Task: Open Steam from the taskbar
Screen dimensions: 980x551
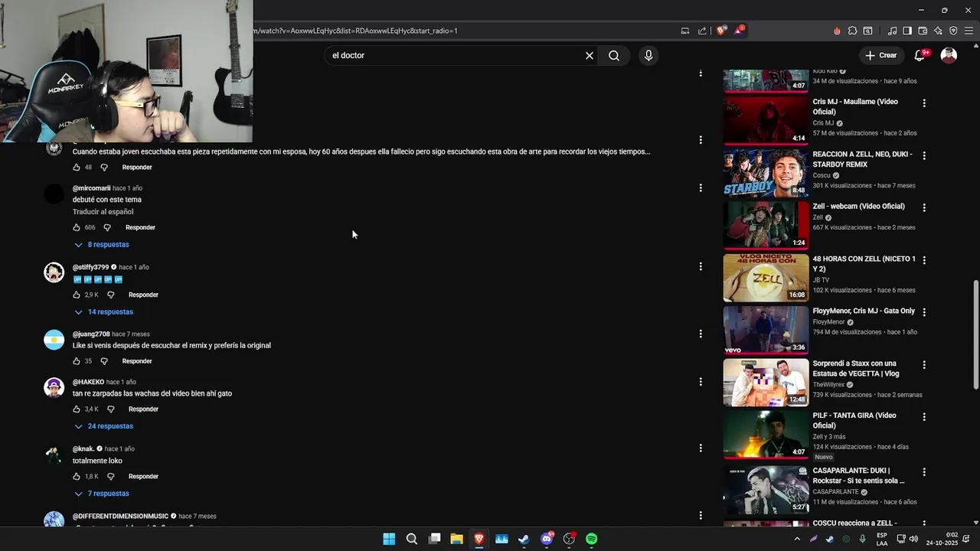Action: click(524, 539)
